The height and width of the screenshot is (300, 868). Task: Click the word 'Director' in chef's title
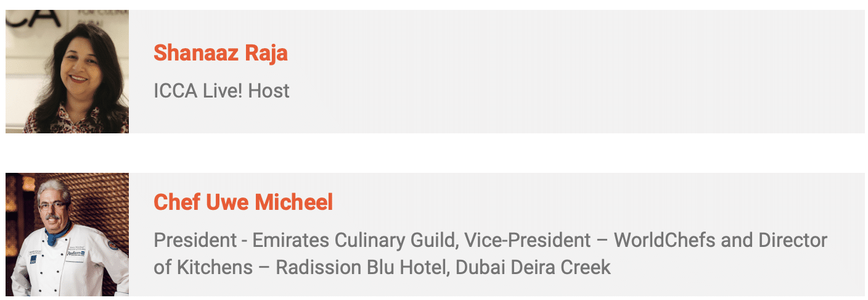click(792, 240)
